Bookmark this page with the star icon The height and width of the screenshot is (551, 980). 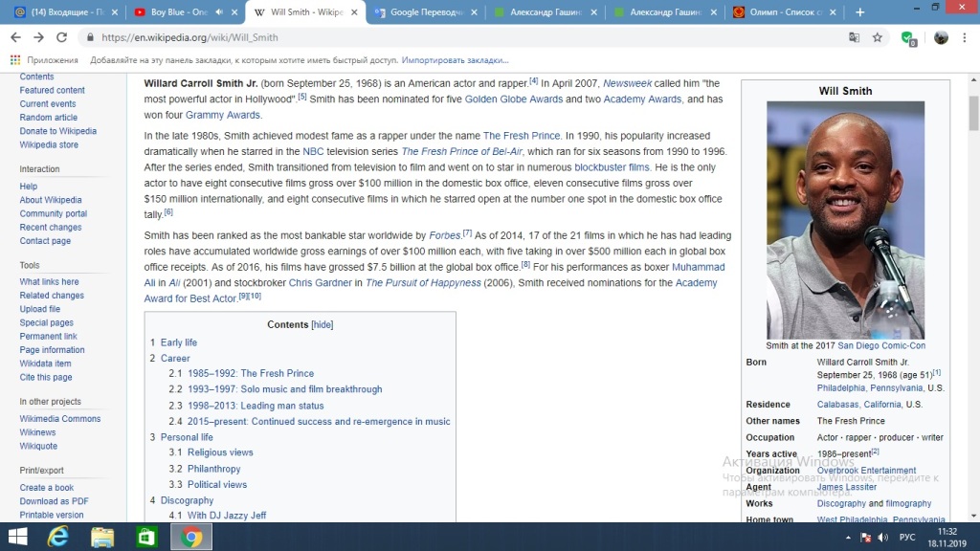click(x=878, y=37)
